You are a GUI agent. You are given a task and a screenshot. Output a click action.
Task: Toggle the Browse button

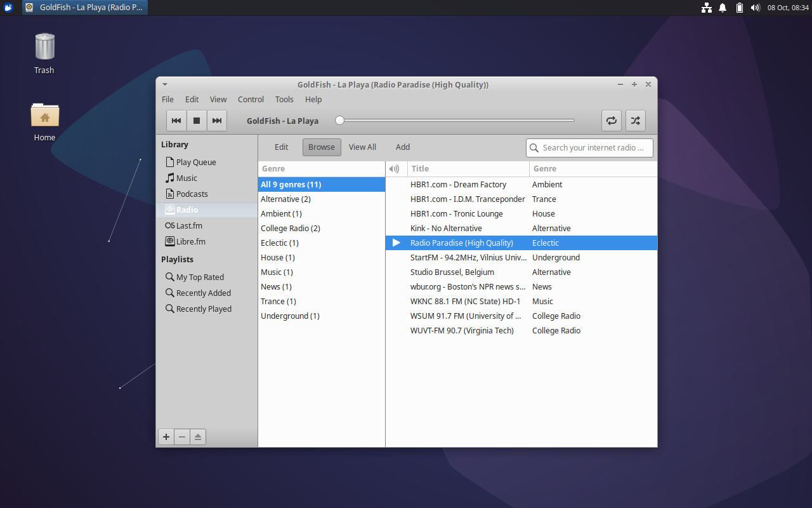click(322, 147)
